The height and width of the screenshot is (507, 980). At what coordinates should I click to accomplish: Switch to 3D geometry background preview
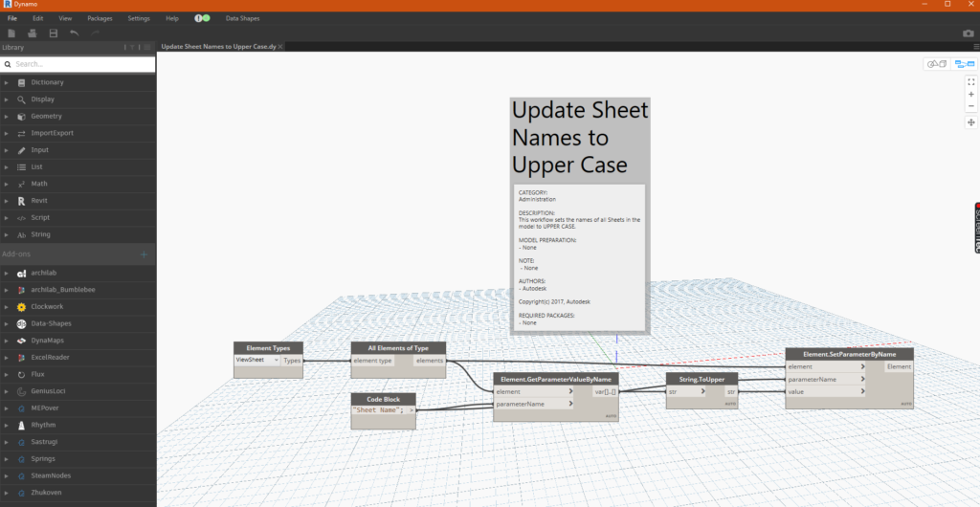tap(937, 64)
